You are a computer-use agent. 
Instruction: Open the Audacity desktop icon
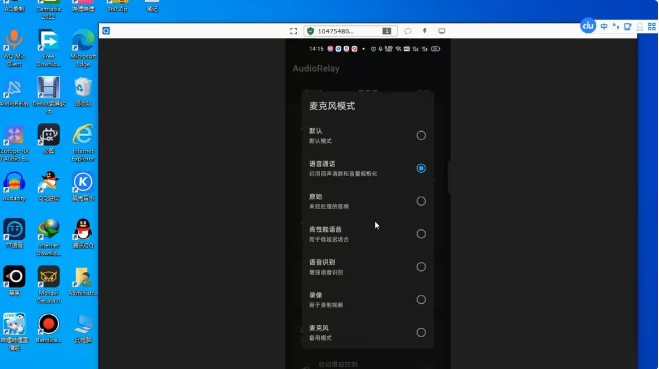click(x=14, y=187)
